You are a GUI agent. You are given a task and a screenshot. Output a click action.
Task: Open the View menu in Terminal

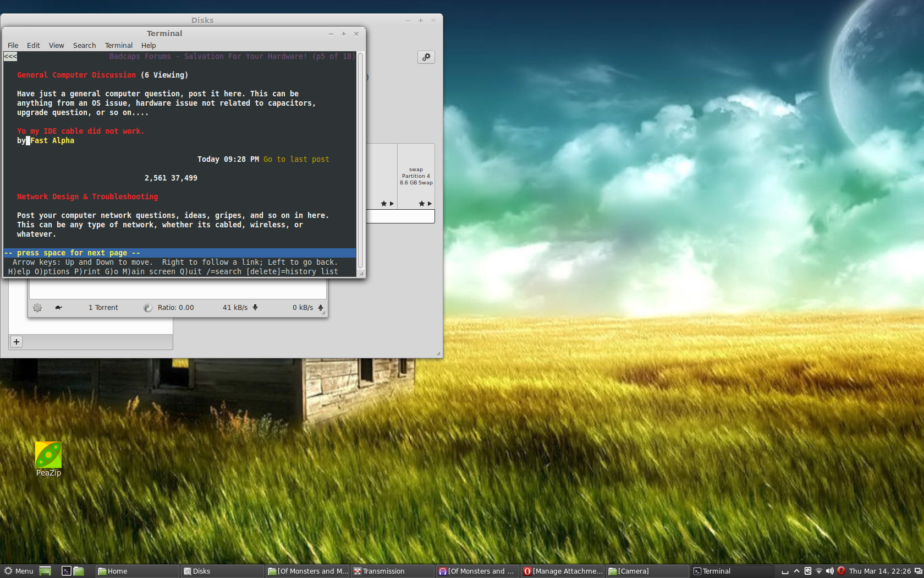56,46
